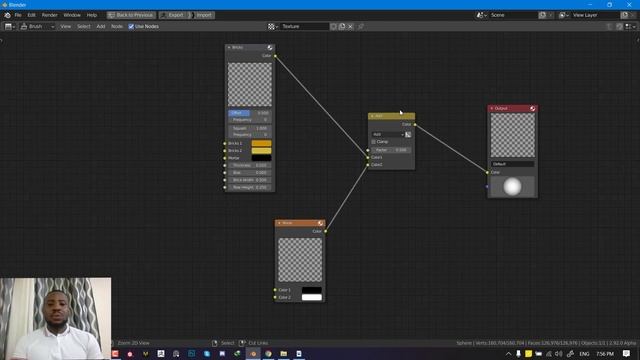
Task: Click the Import button
Action: [x=204, y=15]
